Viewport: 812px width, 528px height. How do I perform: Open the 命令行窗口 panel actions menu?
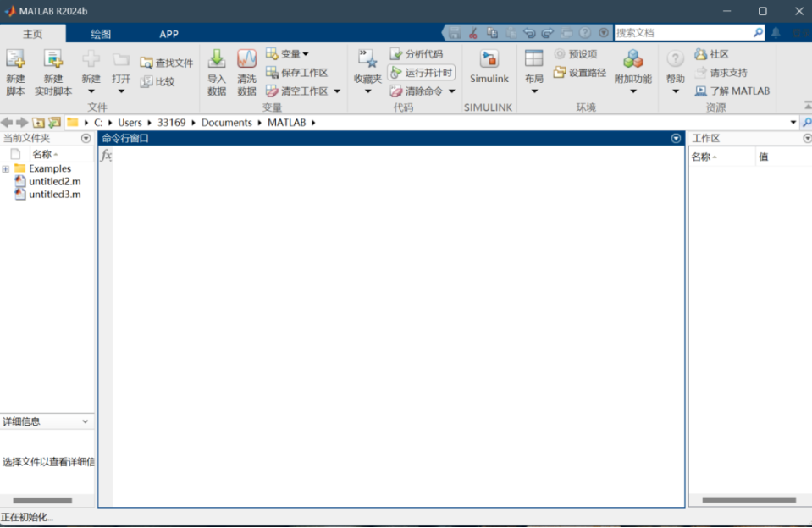pos(676,138)
